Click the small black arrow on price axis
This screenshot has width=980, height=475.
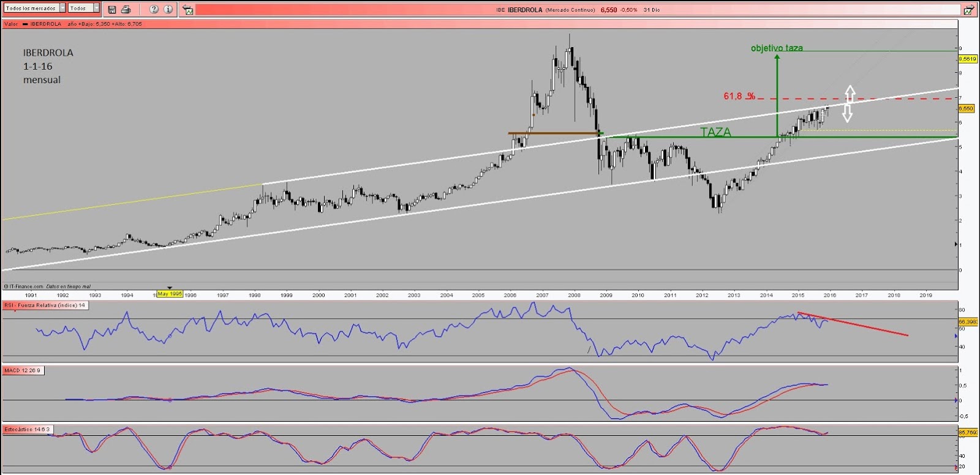pyautogui.click(x=956, y=244)
